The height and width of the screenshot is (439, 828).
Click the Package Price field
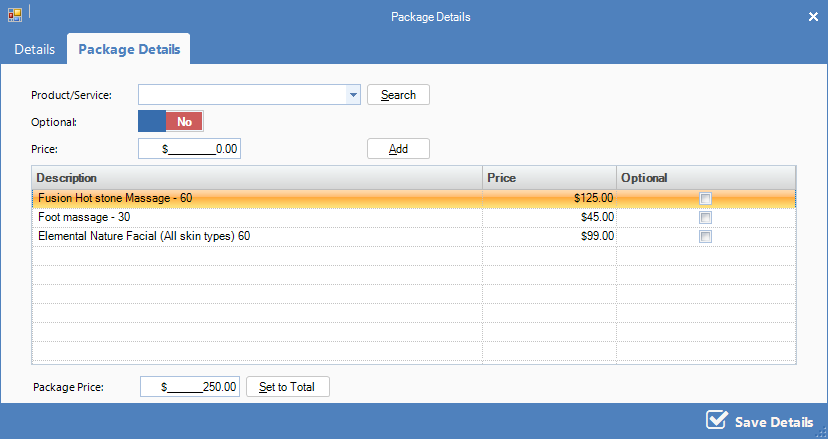pos(190,387)
